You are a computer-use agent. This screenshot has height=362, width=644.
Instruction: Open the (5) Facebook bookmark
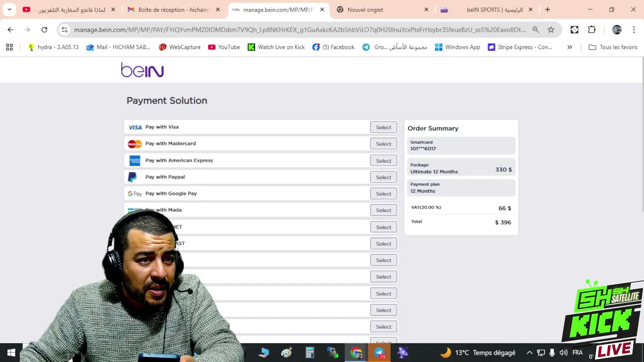(x=334, y=47)
